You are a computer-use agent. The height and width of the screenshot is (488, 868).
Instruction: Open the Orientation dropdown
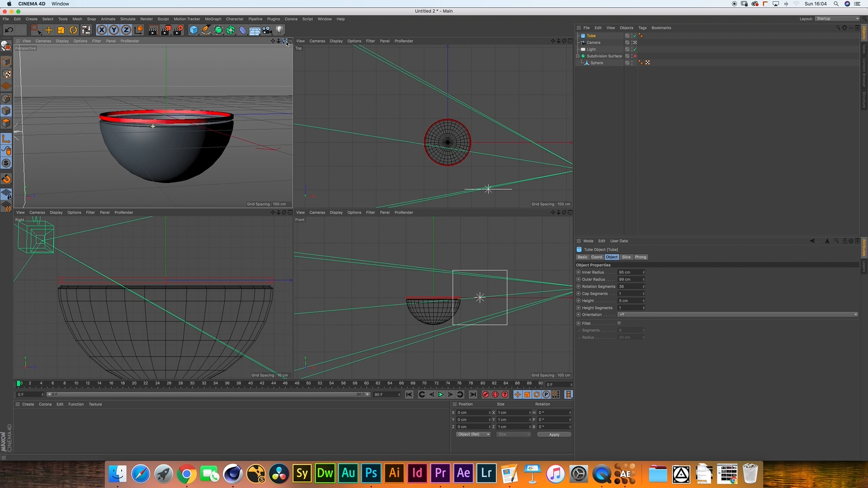click(738, 314)
